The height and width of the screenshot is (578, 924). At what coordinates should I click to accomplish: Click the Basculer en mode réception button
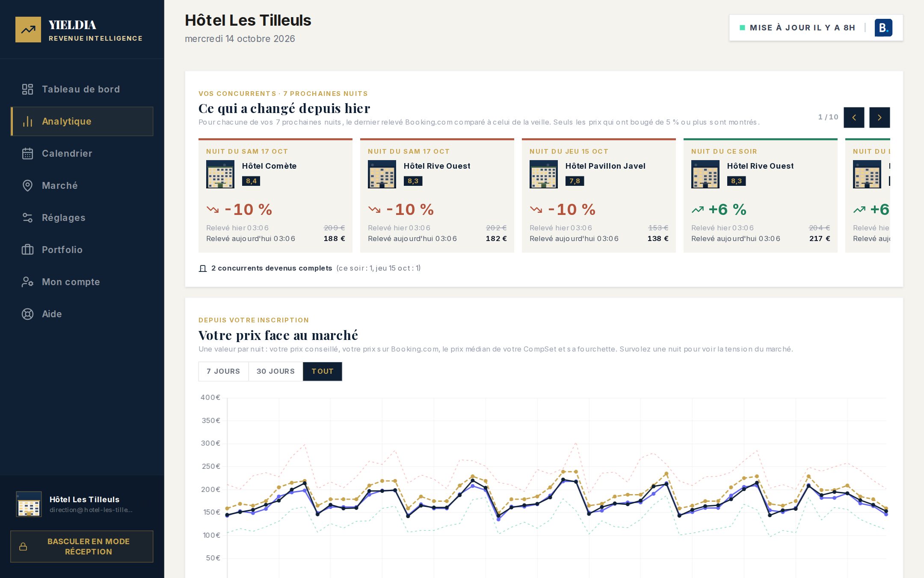click(x=82, y=546)
